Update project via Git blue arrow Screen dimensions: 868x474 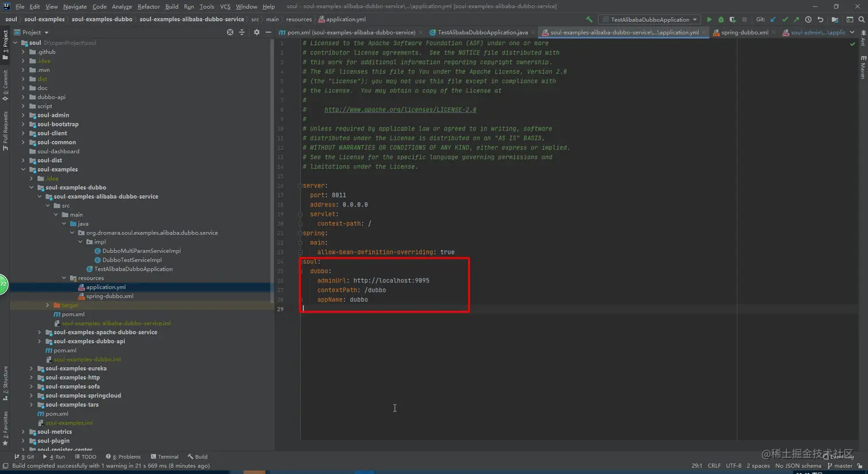[x=773, y=20]
